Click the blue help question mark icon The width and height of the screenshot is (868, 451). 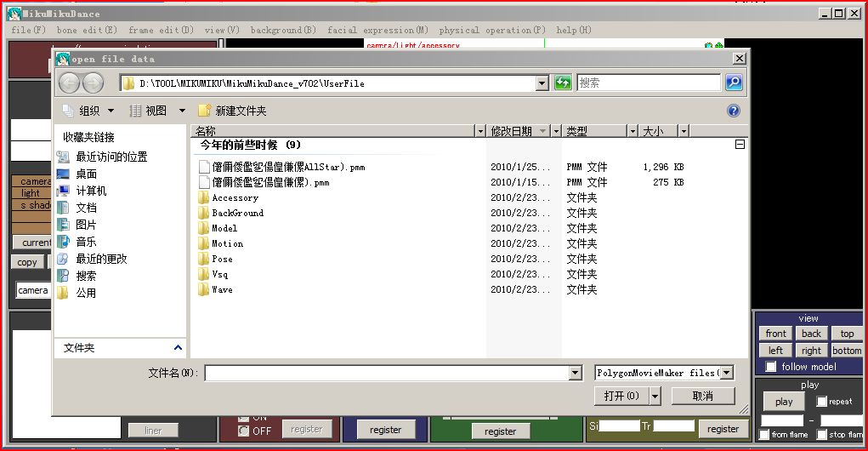(x=734, y=111)
